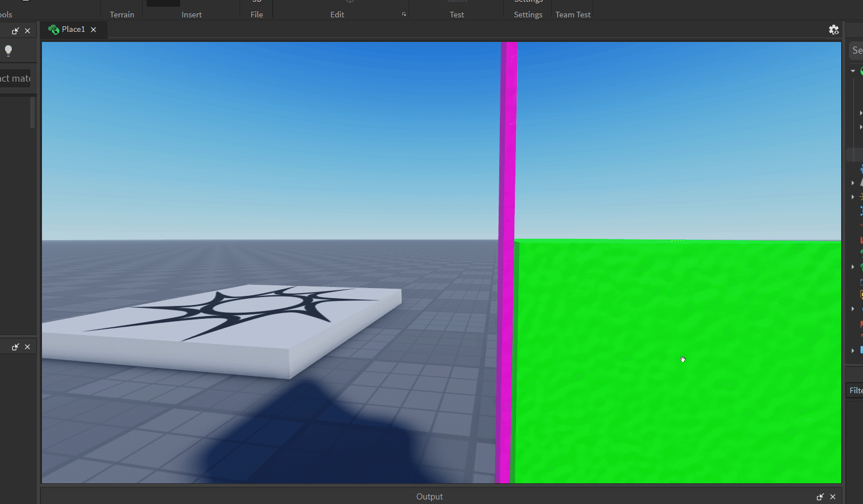Click the Output panel title
This screenshot has width=863, height=504.
tap(429, 497)
